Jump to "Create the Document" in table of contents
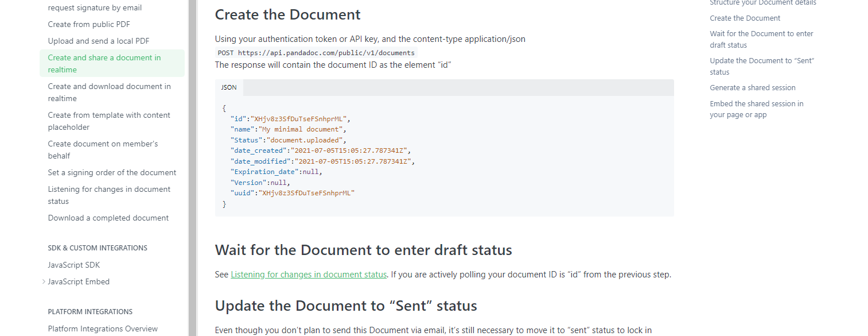Image resolution: width=868 pixels, height=336 pixels. click(745, 18)
